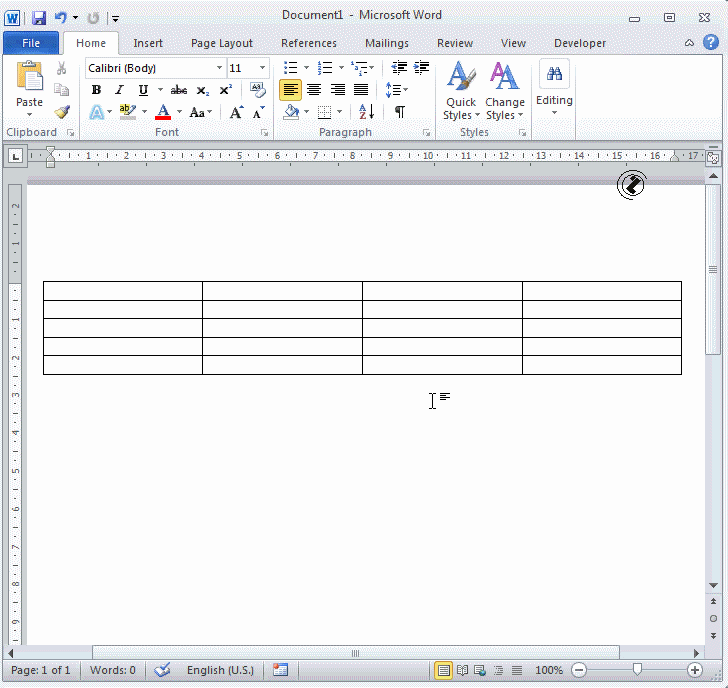Open the Insert ribbon tab
Screen dimensions: 728x688
point(148,43)
